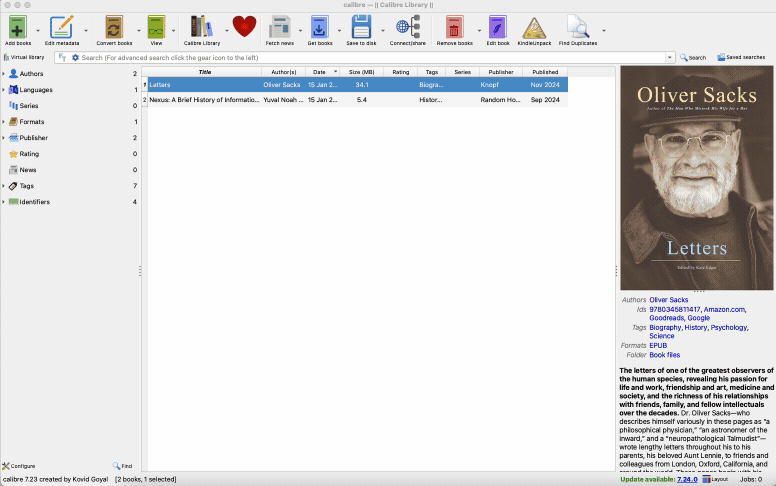Expand the Tags tree node
776x486 pixels.
[x=3, y=186]
